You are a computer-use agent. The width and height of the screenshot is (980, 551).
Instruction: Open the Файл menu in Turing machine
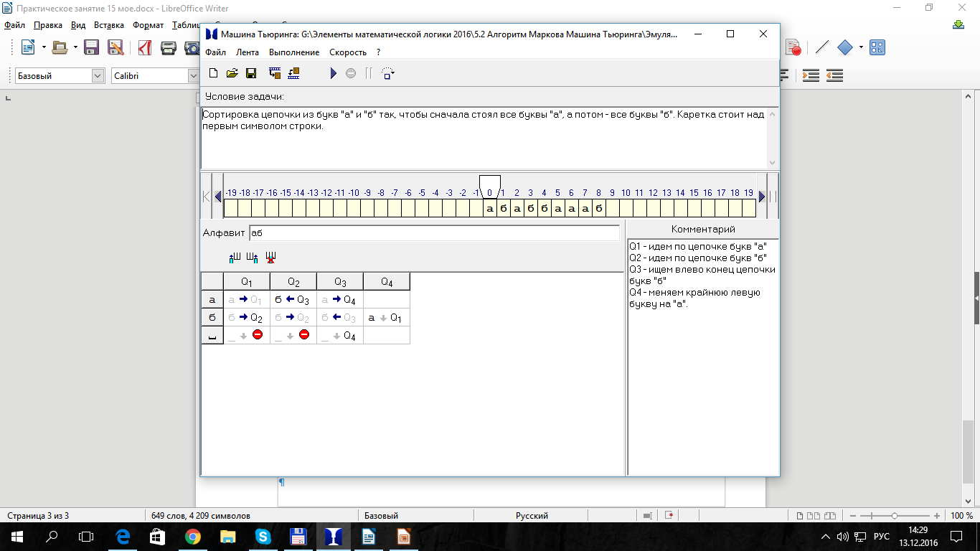coord(215,52)
